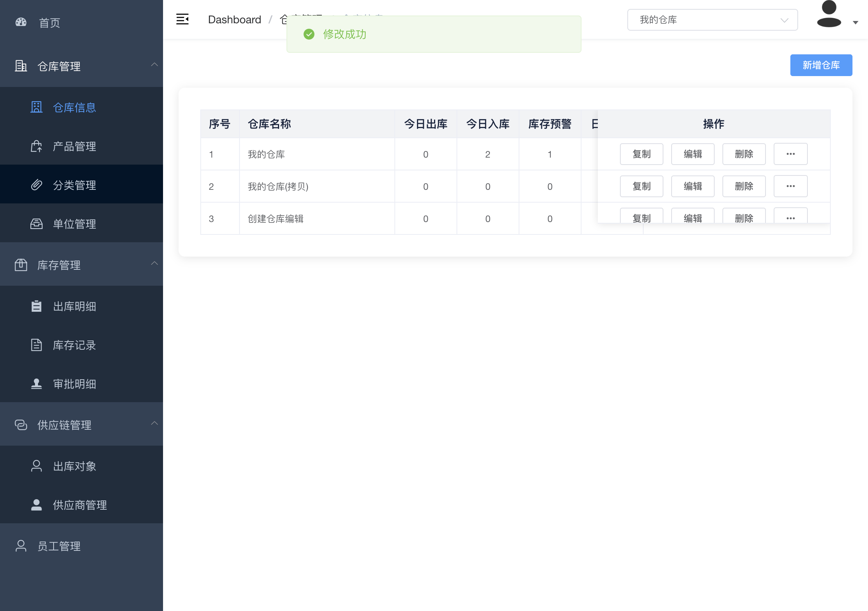Viewport: 868px width, 611px height.
Task: Click 编辑 for 我的仓库 row
Action: pos(693,154)
